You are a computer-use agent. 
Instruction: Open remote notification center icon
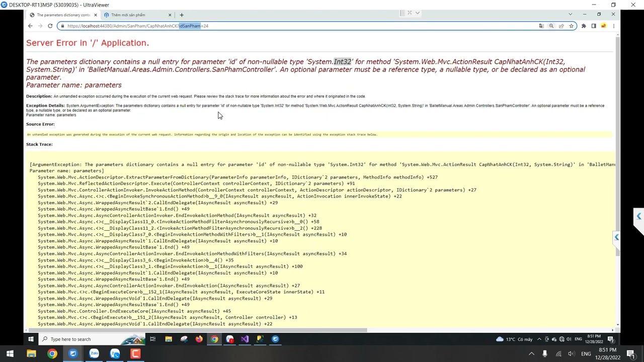click(610, 339)
